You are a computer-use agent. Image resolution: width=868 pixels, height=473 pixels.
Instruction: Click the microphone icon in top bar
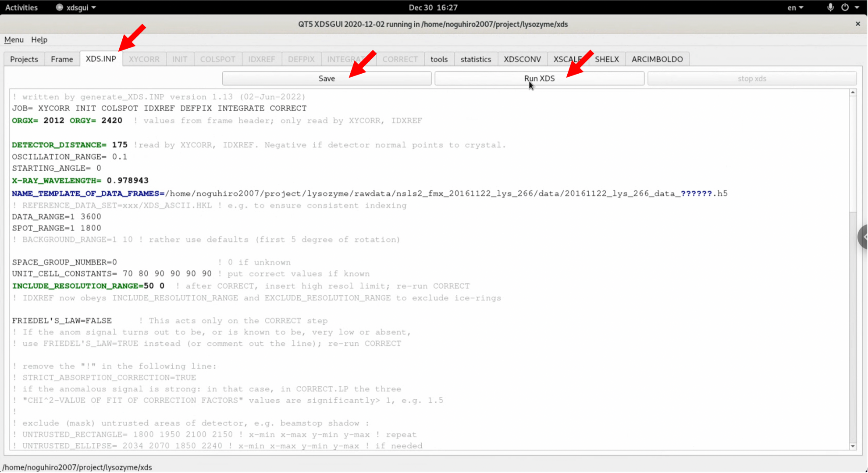[x=830, y=7]
